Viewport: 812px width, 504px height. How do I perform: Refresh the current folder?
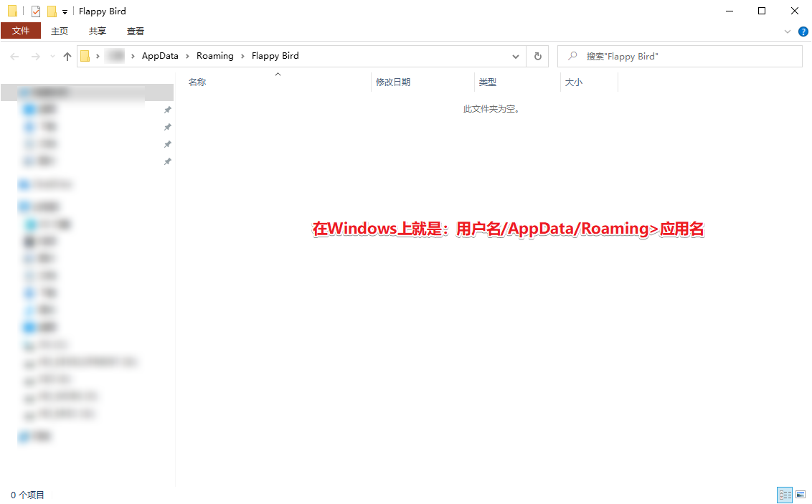537,57
